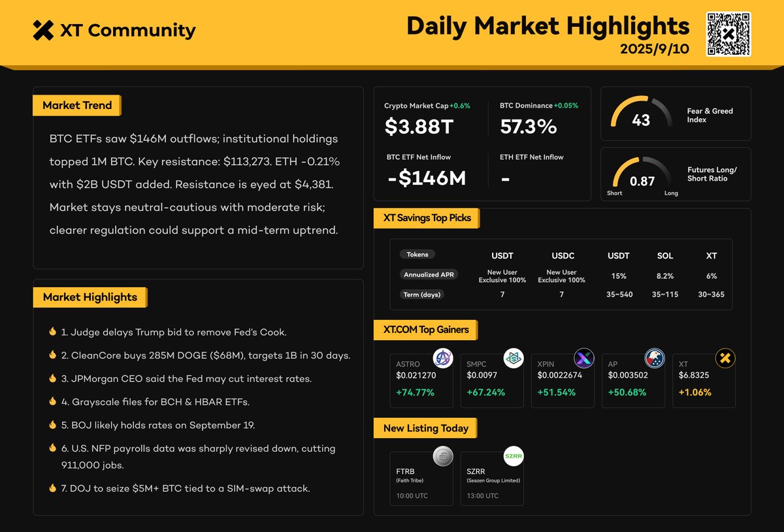Click the 13:00 UTC listing time
Image resolution: width=784 pixels, height=532 pixels.
point(483,496)
